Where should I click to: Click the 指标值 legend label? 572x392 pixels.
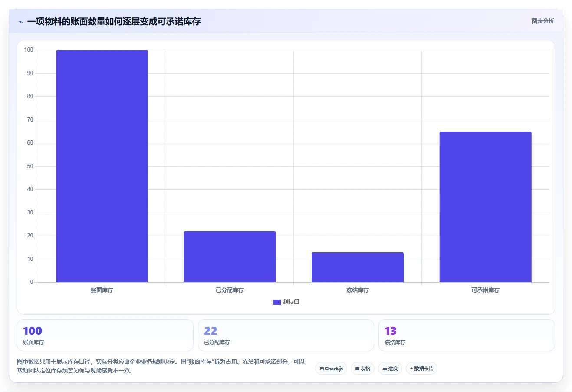click(291, 302)
